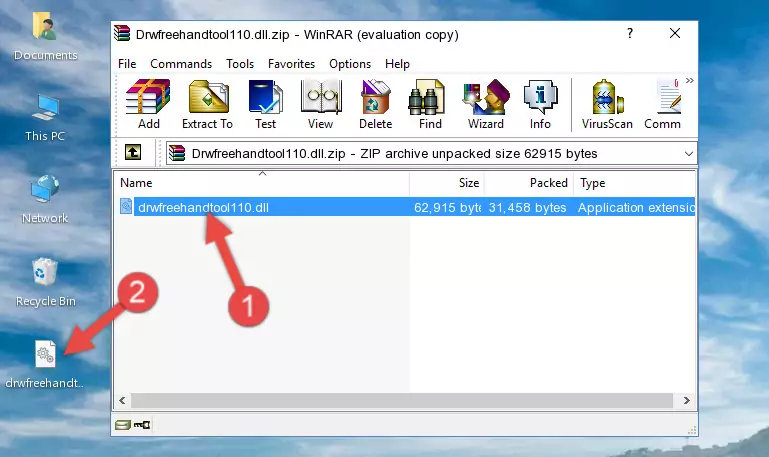Sort by the Size column header

(447, 183)
